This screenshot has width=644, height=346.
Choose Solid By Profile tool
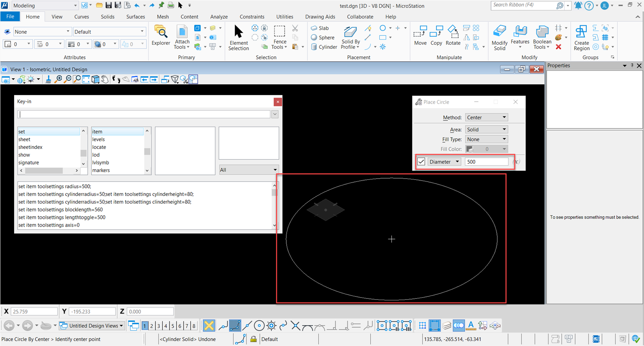point(350,38)
